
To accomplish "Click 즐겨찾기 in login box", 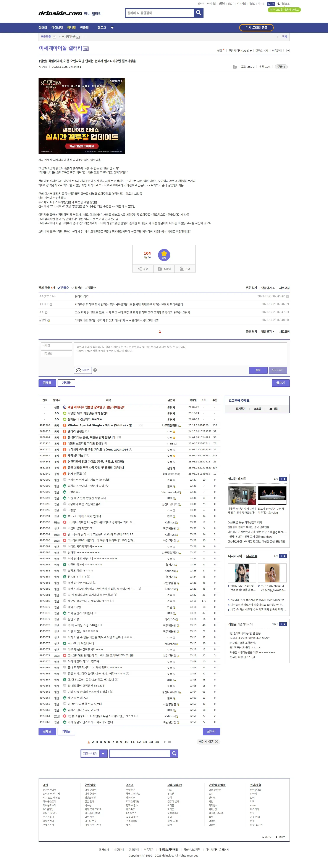I will click(241, 409).
